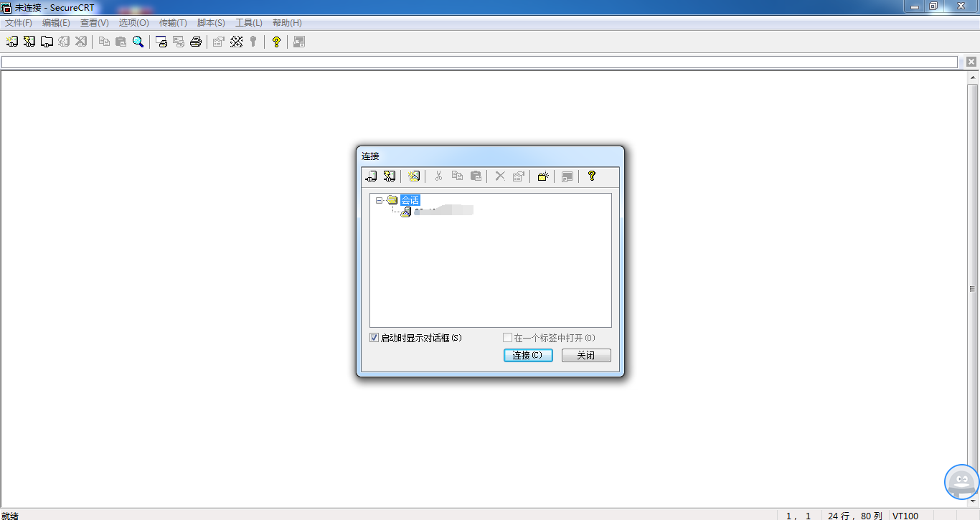Viewport: 980px width, 520px height.
Task: Open Help via main toolbar question mark
Action: tap(276, 42)
